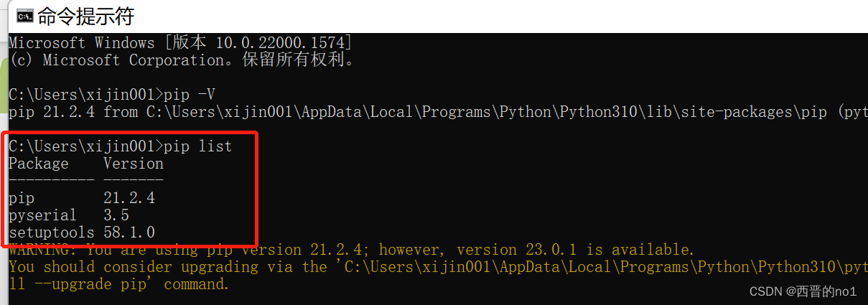Click the 命令提示符 window title text
868x305 pixels.
pos(85,16)
